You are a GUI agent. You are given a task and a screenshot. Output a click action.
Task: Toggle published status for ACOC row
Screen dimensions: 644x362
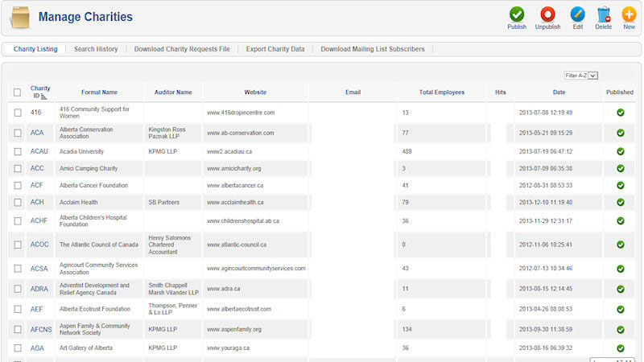pos(620,245)
